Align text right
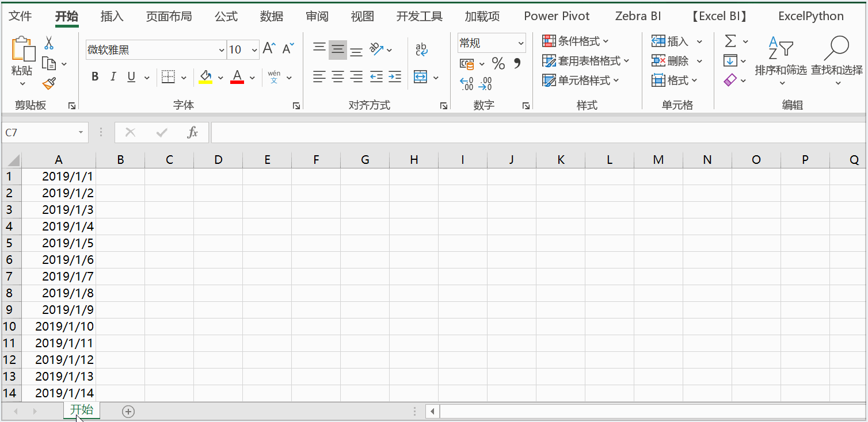Image resolution: width=868 pixels, height=422 pixels. coord(356,76)
